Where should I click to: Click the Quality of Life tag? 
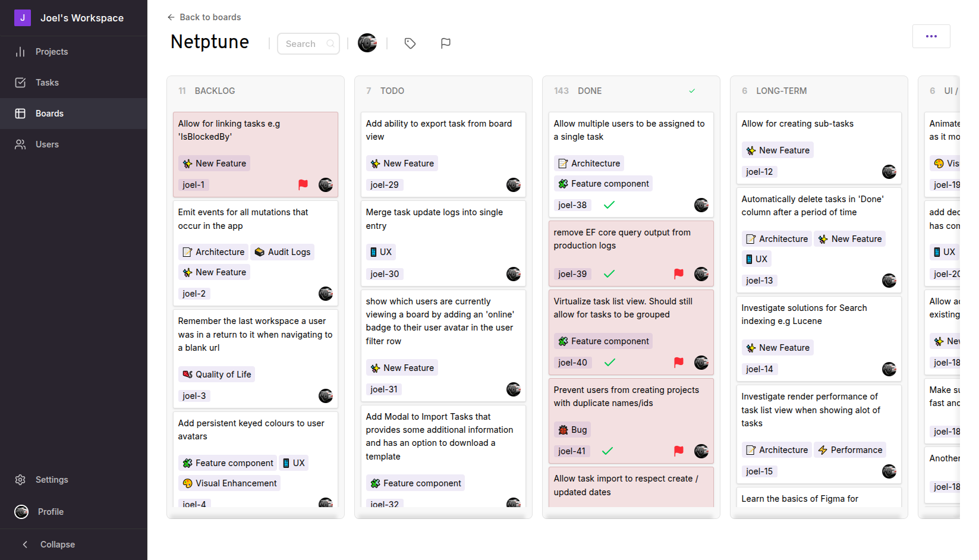(217, 375)
